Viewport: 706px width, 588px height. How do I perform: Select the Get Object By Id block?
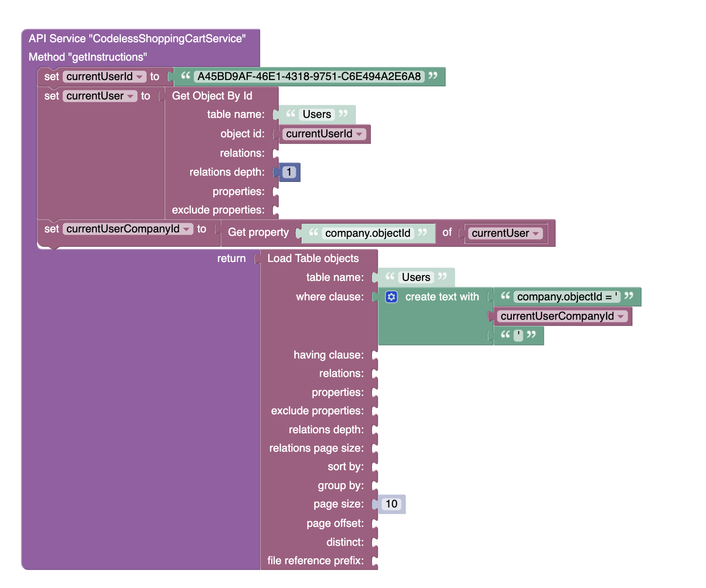tap(212, 96)
